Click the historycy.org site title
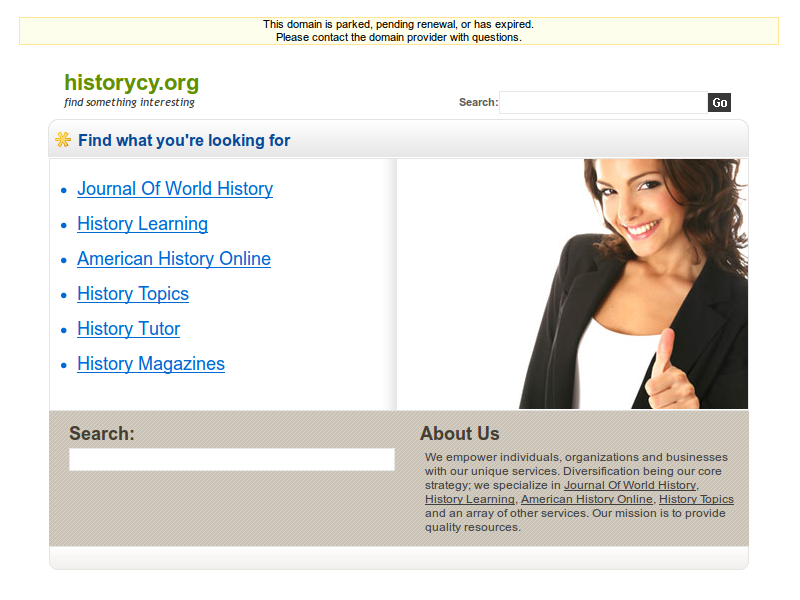800x600 pixels. tap(132, 83)
